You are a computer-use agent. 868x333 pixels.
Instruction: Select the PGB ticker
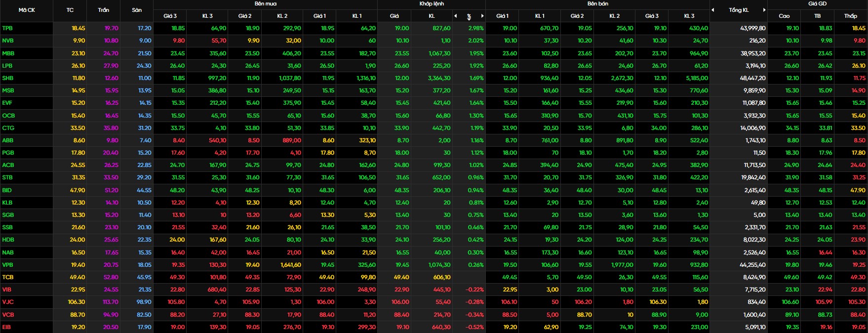coord(8,153)
